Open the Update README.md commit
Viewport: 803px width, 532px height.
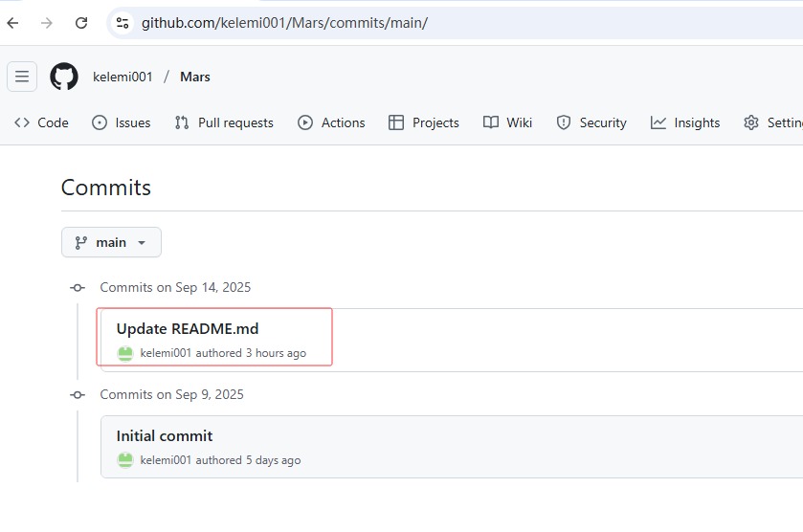click(x=188, y=328)
